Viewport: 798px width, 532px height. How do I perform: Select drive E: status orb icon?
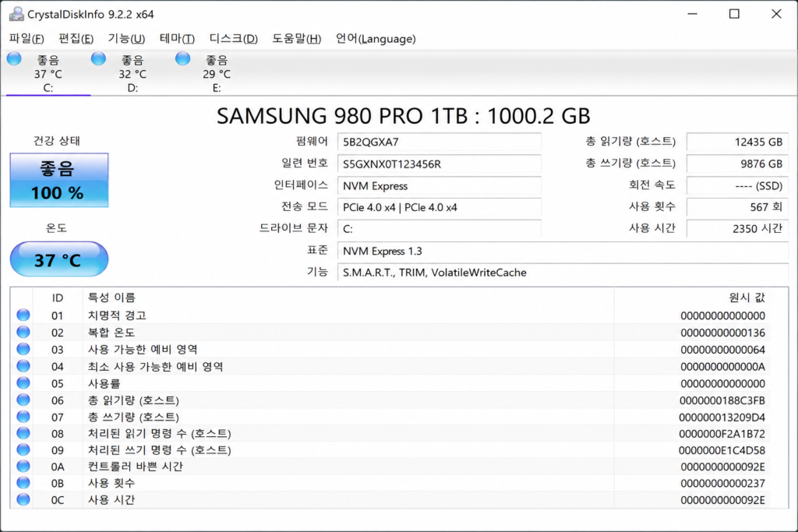(x=182, y=58)
